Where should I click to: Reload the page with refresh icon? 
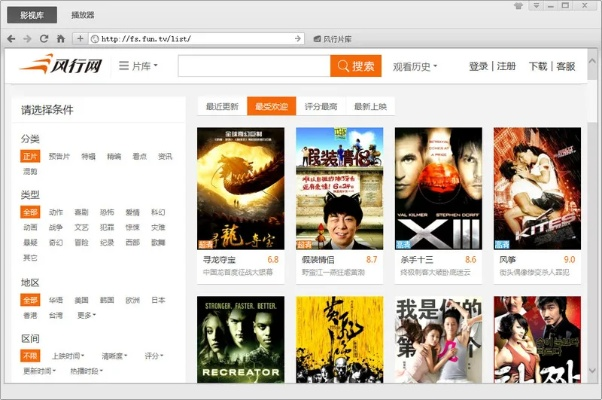[x=44, y=39]
